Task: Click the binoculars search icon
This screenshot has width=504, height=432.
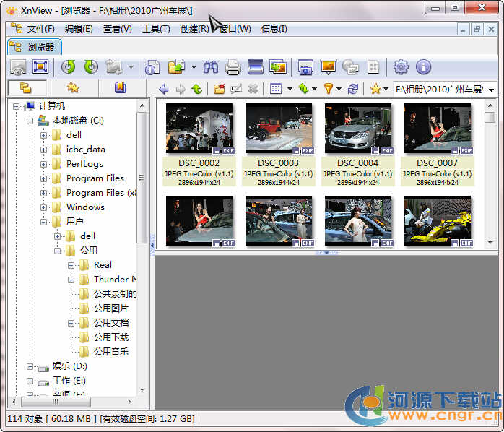Action: point(211,67)
